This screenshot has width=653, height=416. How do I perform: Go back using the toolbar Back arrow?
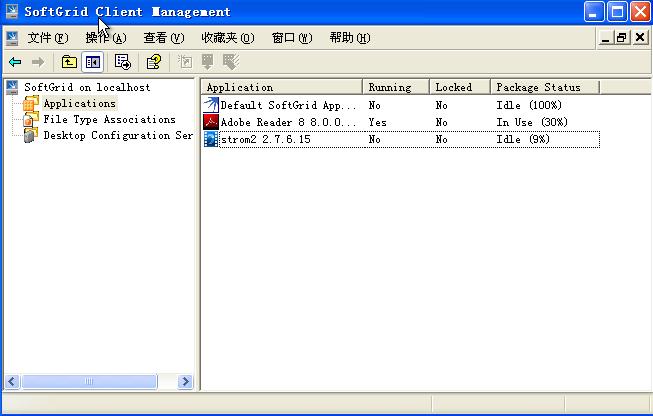(x=15, y=62)
